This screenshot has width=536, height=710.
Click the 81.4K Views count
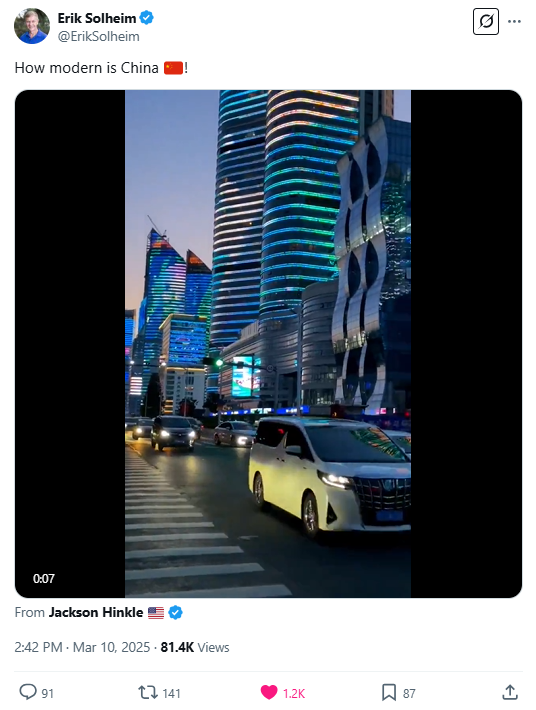pos(195,647)
